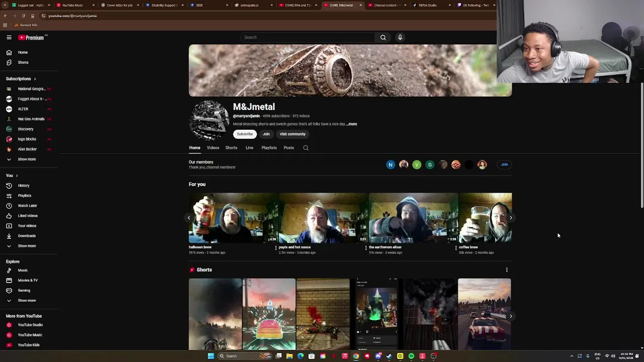Switch to YouTube Music browser tab
This screenshot has width=644, height=362.
[x=74, y=5]
